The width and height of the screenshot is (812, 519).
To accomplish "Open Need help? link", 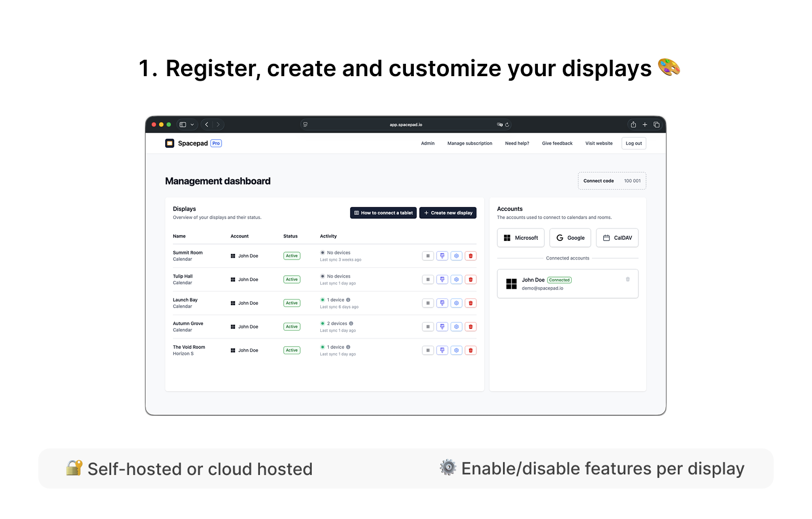I will tap(517, 143).
